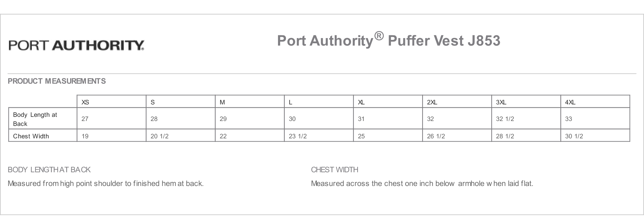Screen dimensions: 644x222
Task: Select the chest measurement instructions text
Action: [422, 183]
